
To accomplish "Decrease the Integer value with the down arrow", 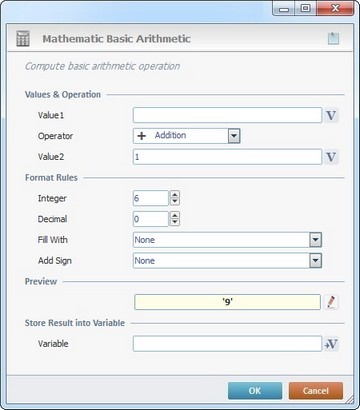I will click(175, 202).
